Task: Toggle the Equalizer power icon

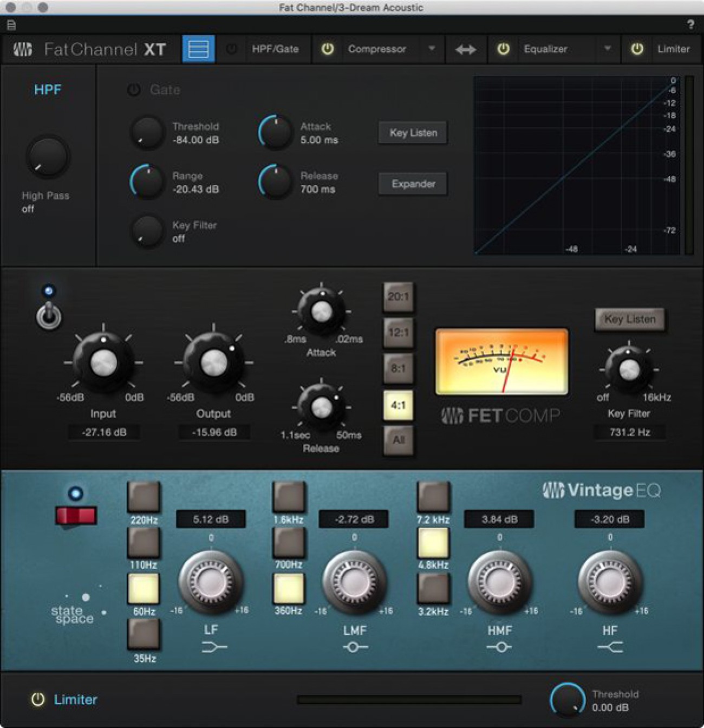Action: [x=504, y=49]
